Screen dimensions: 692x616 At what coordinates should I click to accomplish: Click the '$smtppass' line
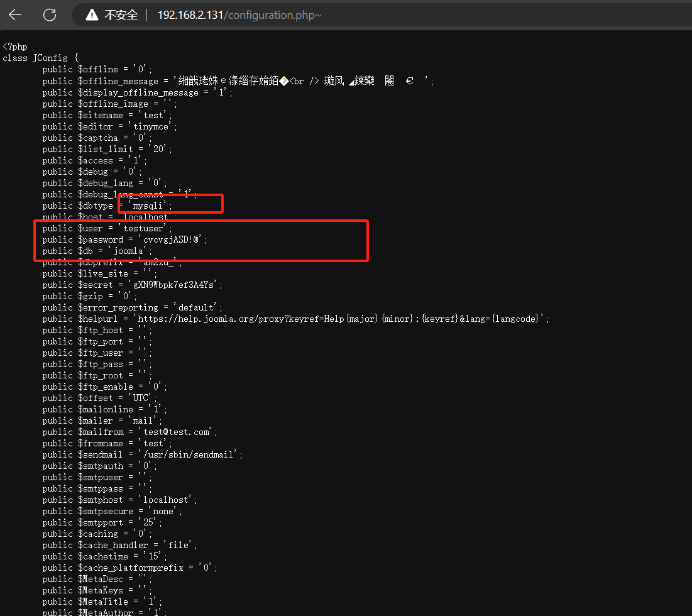[x=97, y=488]
